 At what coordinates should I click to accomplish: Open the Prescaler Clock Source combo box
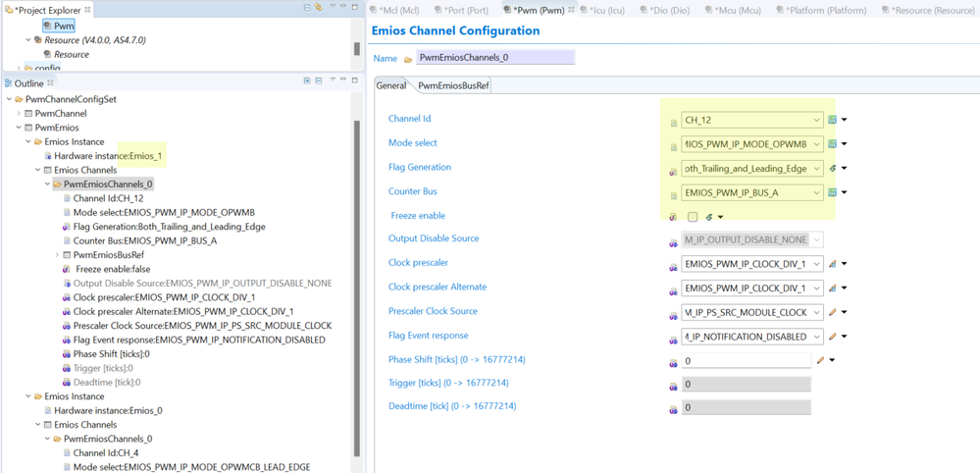pos(751,312)
